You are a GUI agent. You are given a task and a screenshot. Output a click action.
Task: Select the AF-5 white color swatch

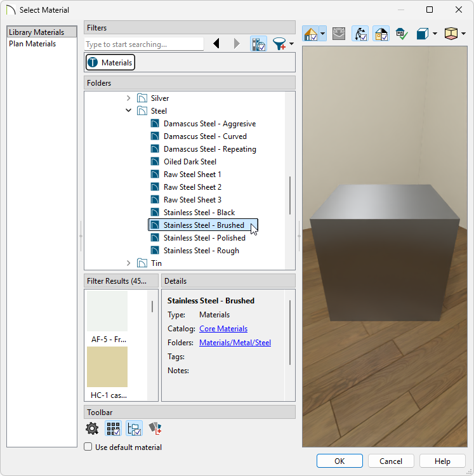(107, 311)
